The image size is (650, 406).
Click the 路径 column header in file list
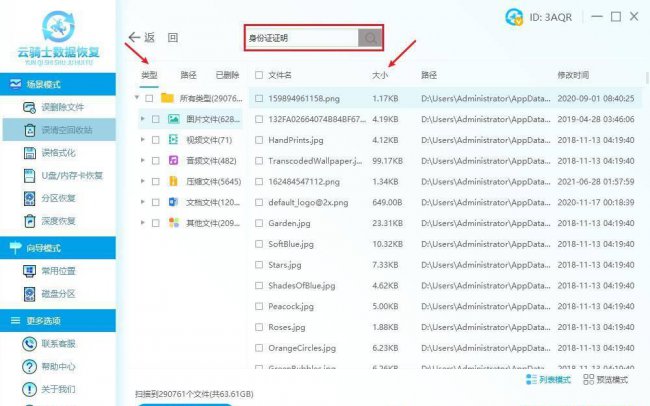pos(429,75)
